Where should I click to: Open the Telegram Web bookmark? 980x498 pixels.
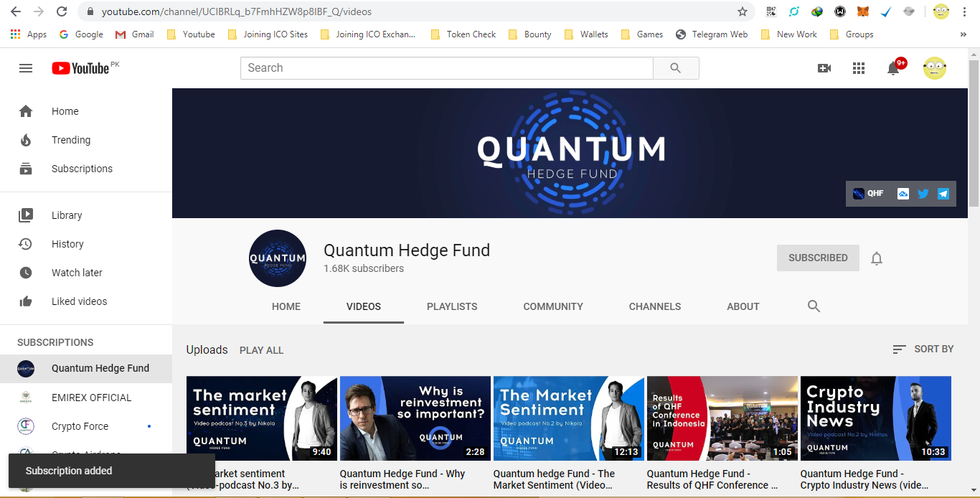tap(712, 34)
